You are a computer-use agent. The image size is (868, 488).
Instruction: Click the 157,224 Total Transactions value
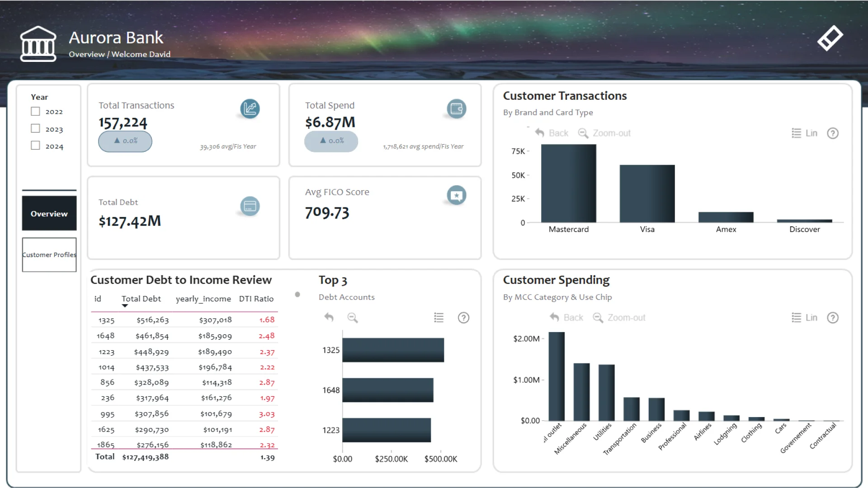point(123,122)
